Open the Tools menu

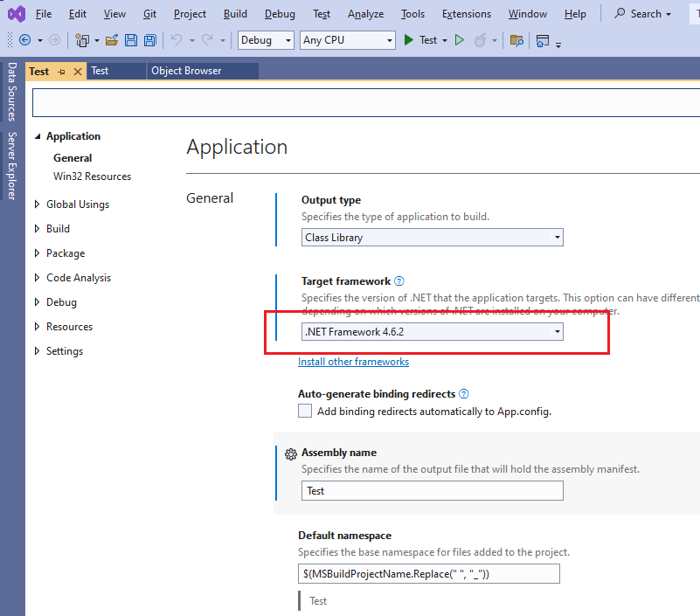pos(412,14)
